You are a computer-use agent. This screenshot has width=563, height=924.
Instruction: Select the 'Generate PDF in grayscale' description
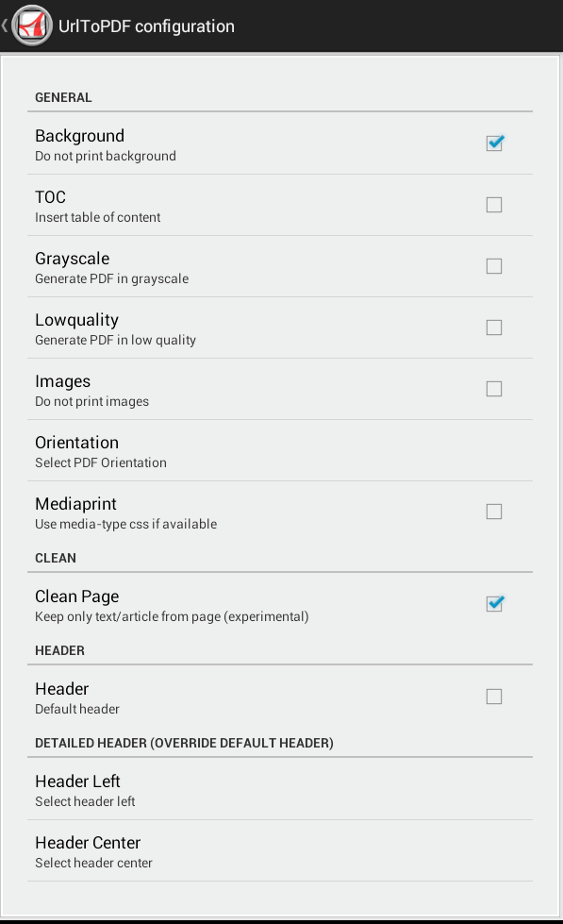coord(112,278)
